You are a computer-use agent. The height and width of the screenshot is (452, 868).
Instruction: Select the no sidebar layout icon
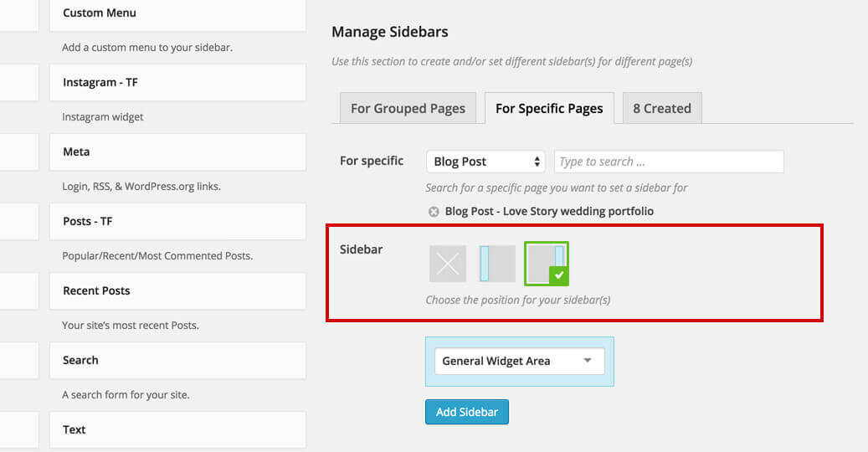point(448,264)
